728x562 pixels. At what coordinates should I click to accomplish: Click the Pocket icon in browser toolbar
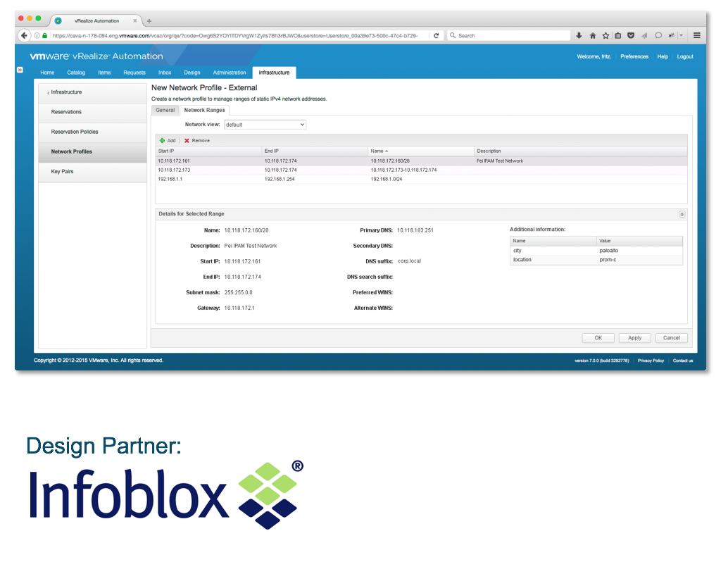[x=631, y=36]
